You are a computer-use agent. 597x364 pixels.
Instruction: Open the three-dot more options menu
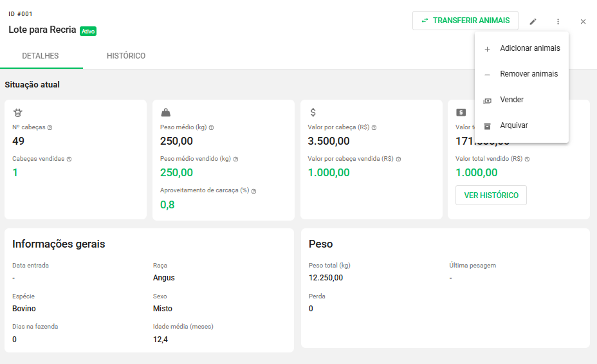[558, 21]
